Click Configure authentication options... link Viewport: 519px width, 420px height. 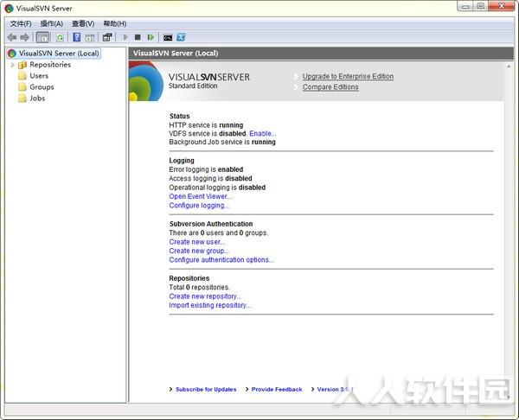point(221,260)
